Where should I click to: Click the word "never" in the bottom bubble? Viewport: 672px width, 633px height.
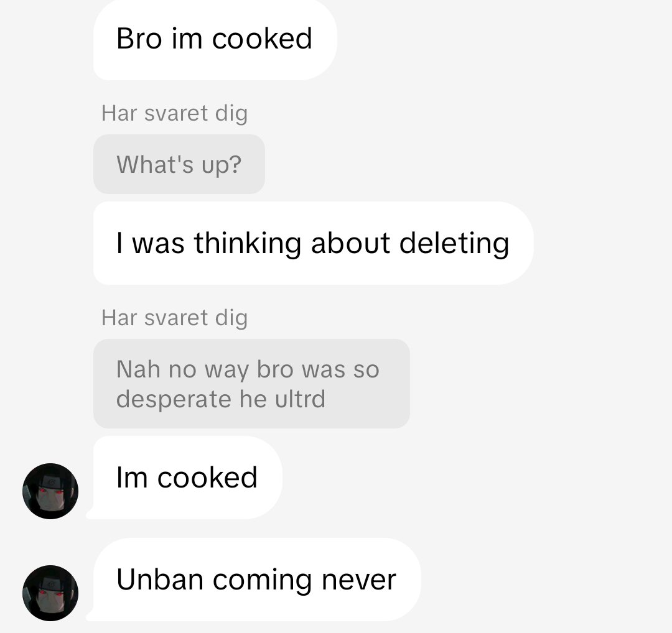(x=359, y=581)
